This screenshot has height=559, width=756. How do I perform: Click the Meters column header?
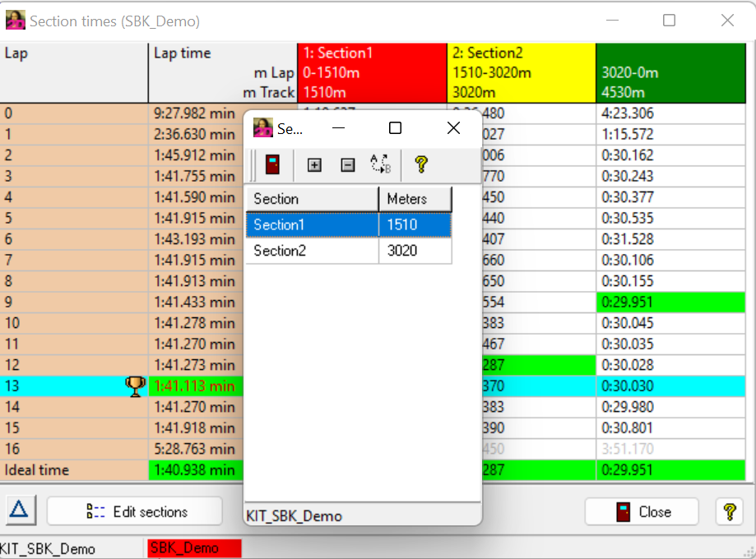point(414,199)
